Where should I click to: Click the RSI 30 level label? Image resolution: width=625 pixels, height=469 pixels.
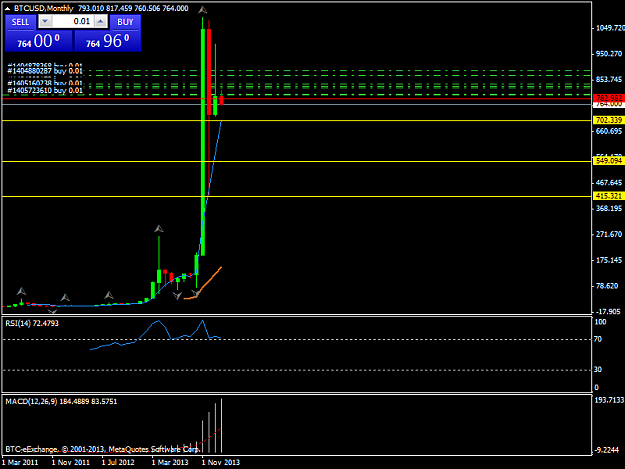[598, 370]
